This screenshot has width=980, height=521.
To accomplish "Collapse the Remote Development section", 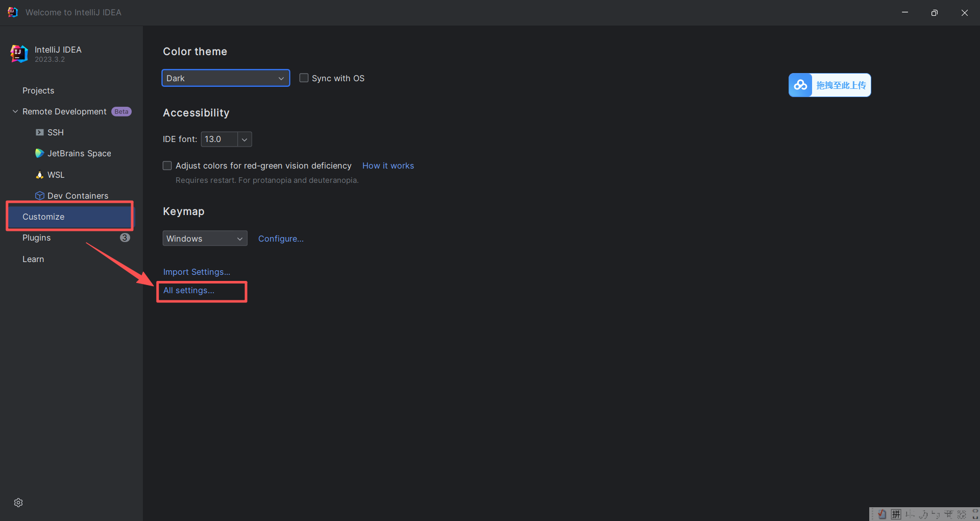I will point(15,111).
